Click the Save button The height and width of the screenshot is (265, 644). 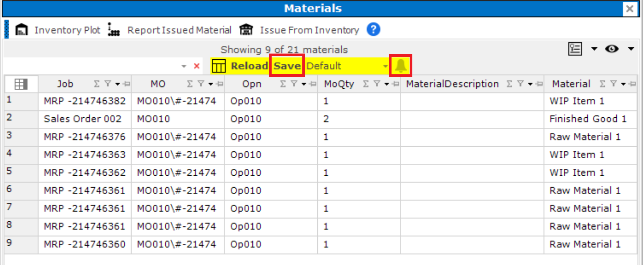click(x=287, y=66)
